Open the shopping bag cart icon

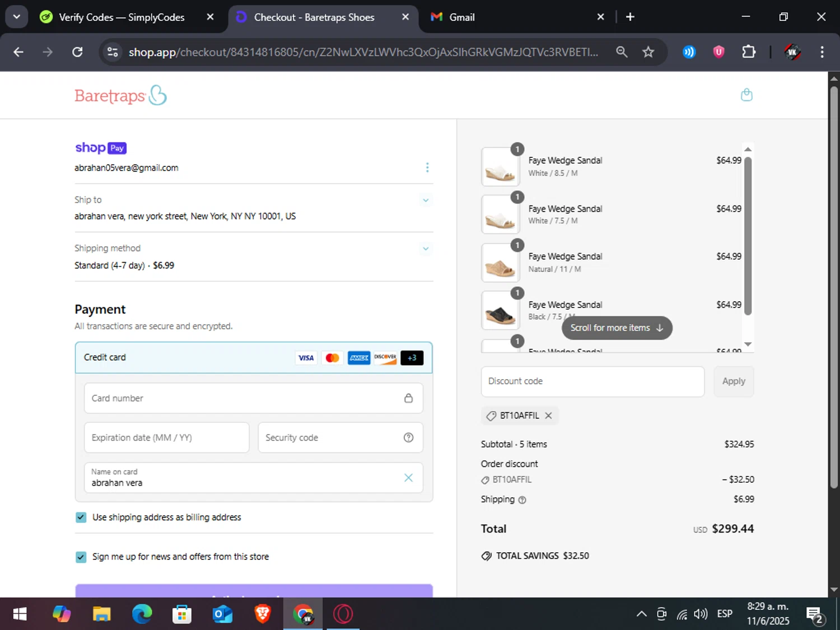[746, 95]
